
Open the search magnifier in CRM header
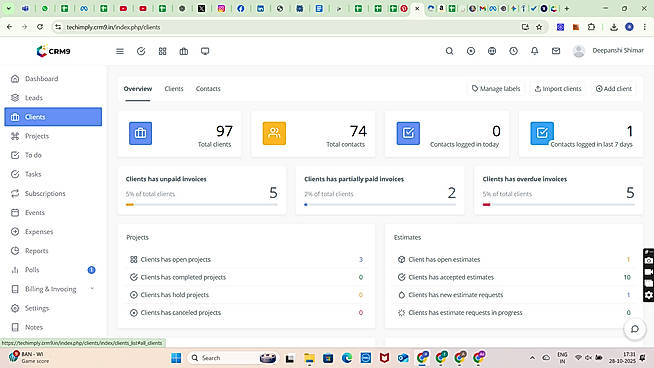449,51
